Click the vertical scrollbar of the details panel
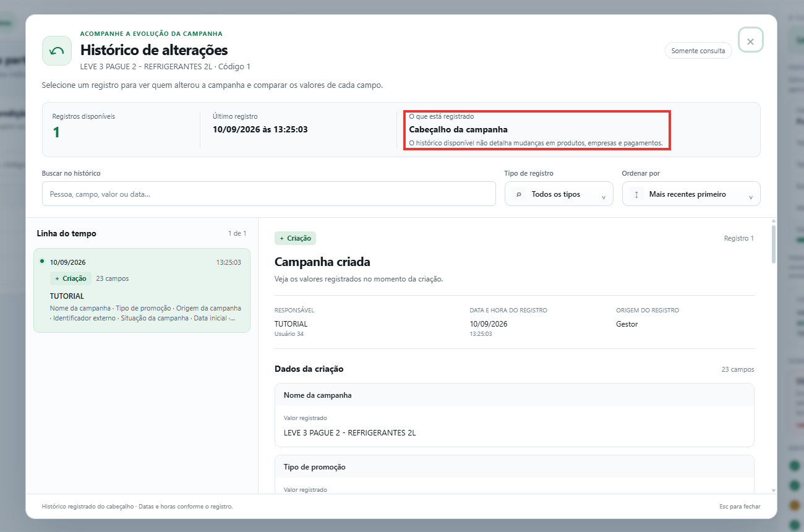 click(774, 244)
